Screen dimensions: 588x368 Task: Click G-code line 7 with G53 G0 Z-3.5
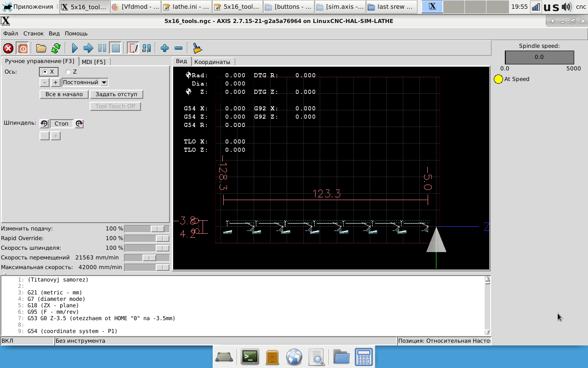pos(101,318)
